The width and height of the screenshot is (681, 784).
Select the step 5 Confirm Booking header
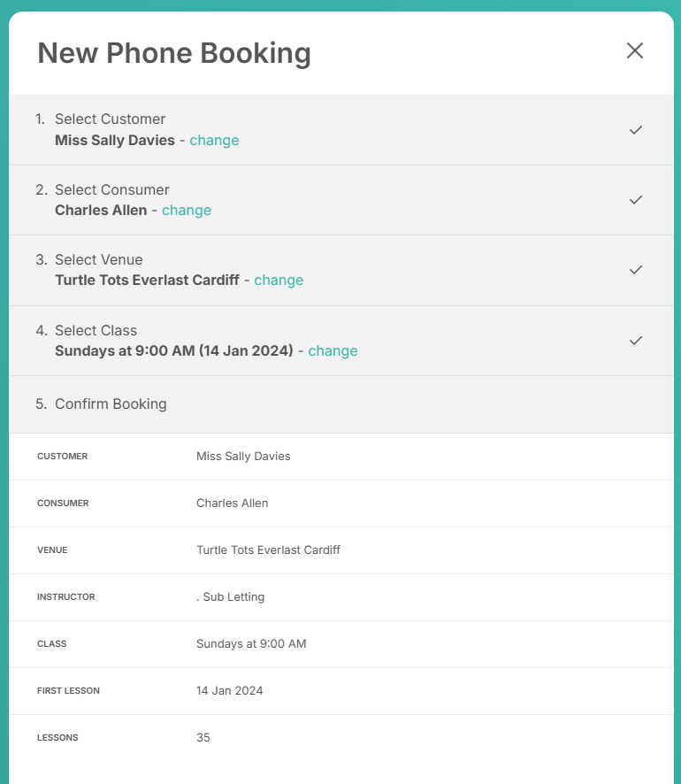[x=341, y=404]
